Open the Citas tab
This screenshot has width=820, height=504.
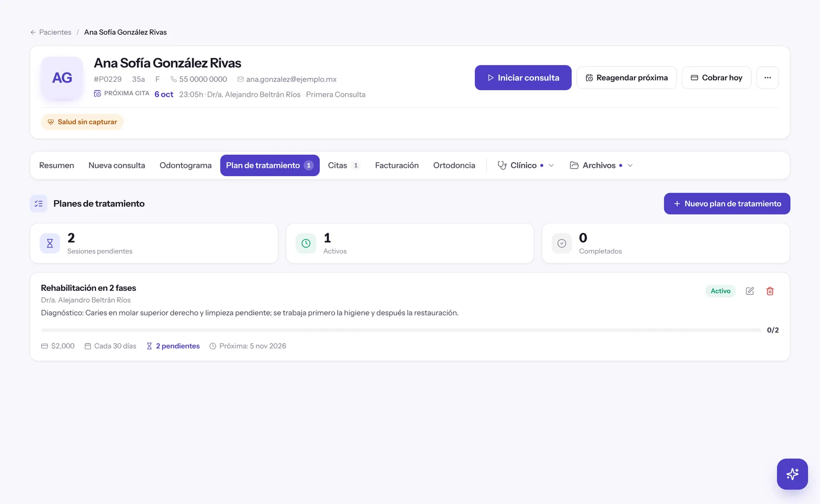click(343, 165)
